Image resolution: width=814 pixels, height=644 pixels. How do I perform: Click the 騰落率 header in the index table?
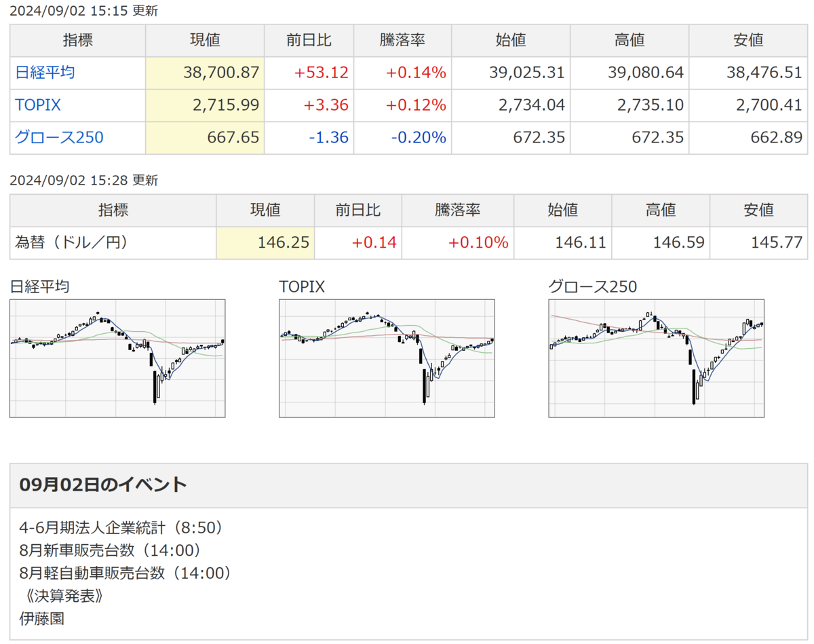402,40
